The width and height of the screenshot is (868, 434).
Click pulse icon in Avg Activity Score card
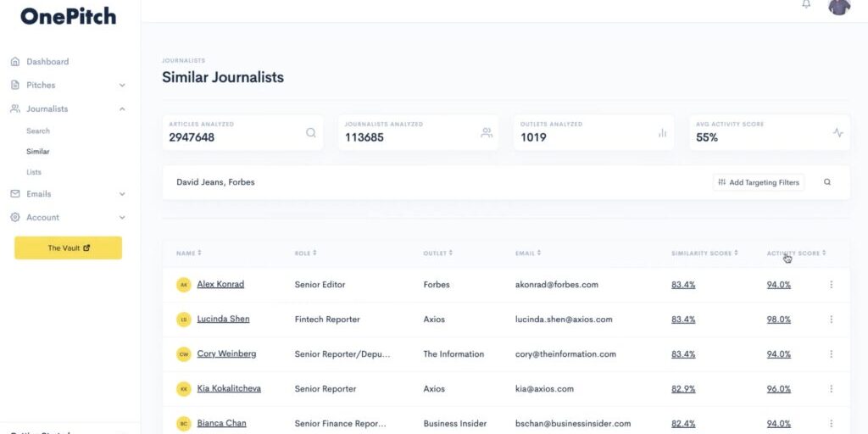(x=838, y=133)
